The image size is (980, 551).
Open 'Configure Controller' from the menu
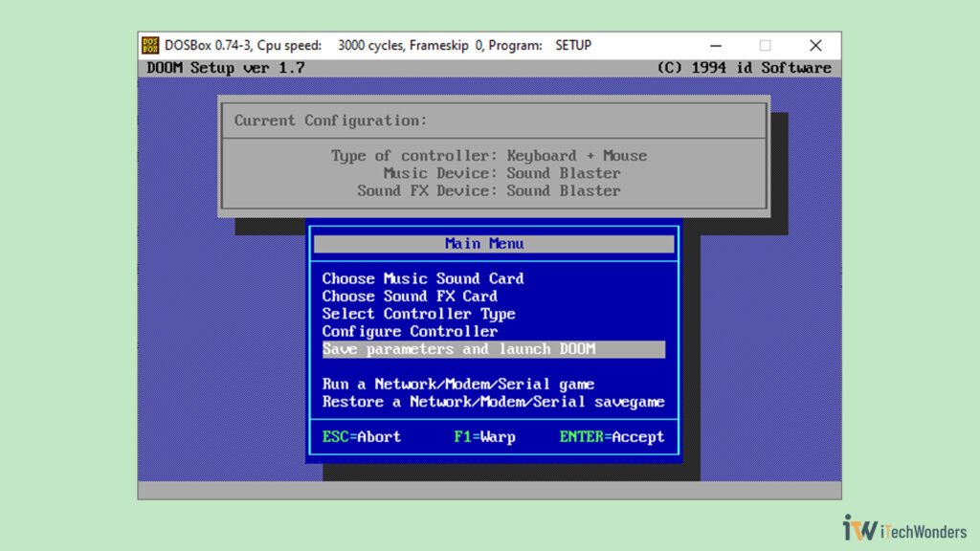click(x=411, y=331)
